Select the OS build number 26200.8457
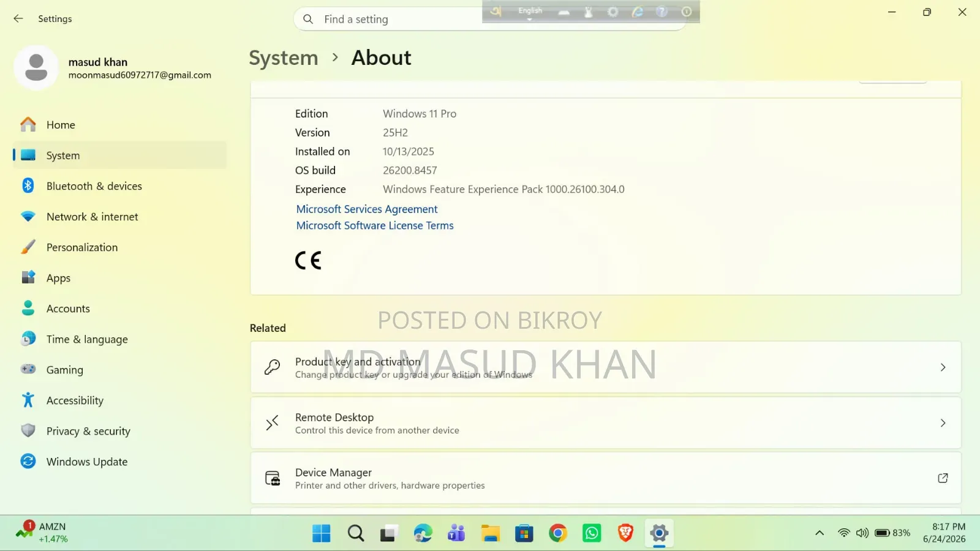 410,171
